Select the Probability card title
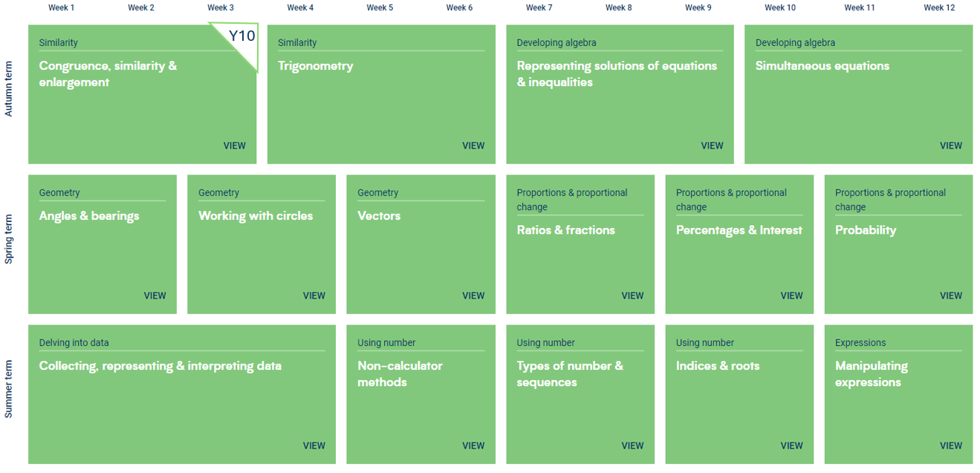The width and height of the screenshot is (980, 473). 866,230
